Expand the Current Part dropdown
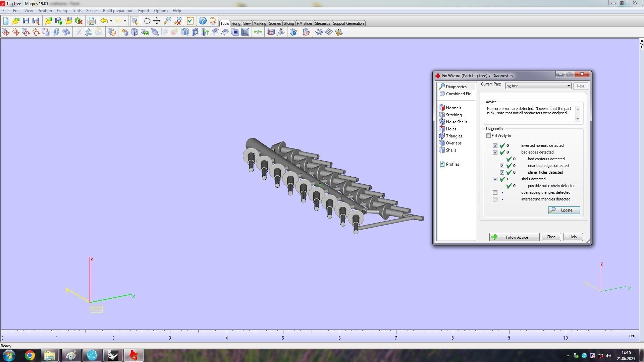Image resolution: width=644 pixels, height=362 pixels. pos(568,86)
